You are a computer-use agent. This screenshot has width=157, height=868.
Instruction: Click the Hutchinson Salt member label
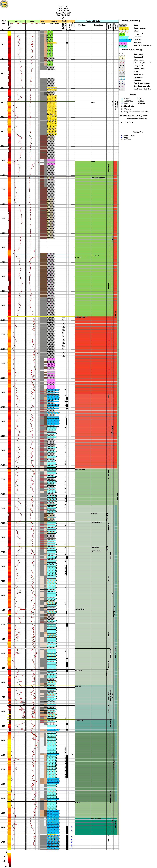[x=80, y=317]
